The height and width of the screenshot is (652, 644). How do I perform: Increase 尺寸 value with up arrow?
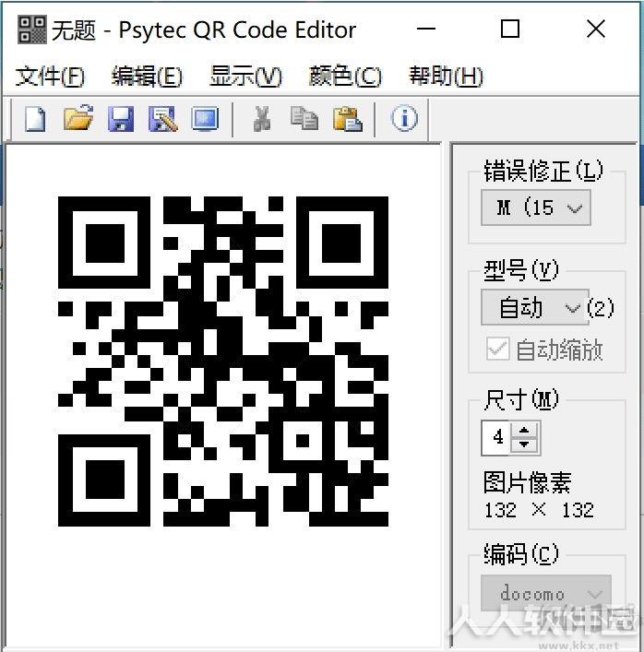click(524, 430)
